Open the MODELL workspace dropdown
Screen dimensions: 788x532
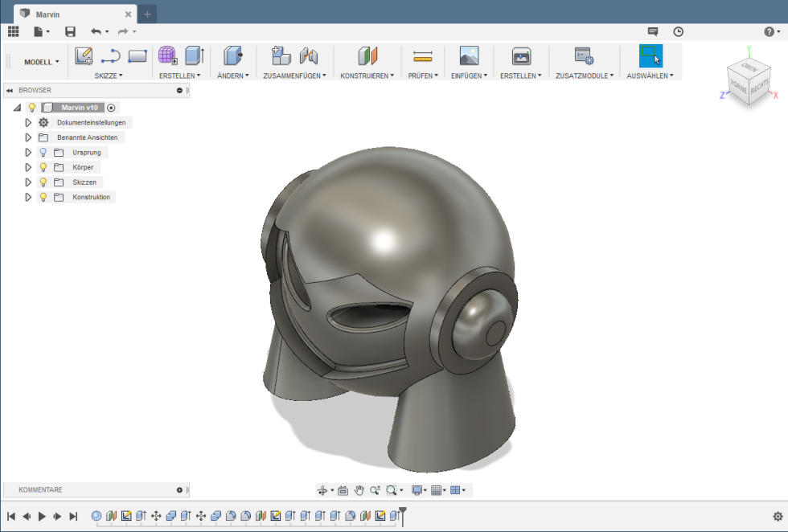pyautogui.click(x=42, y=62)
